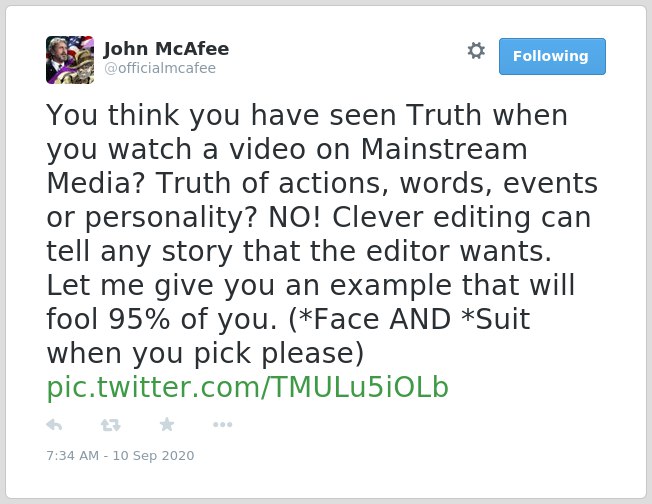This screenshot has height=504, width=652.
Task: Visit the @officialmcafee handle link
Action: (160, 68)
